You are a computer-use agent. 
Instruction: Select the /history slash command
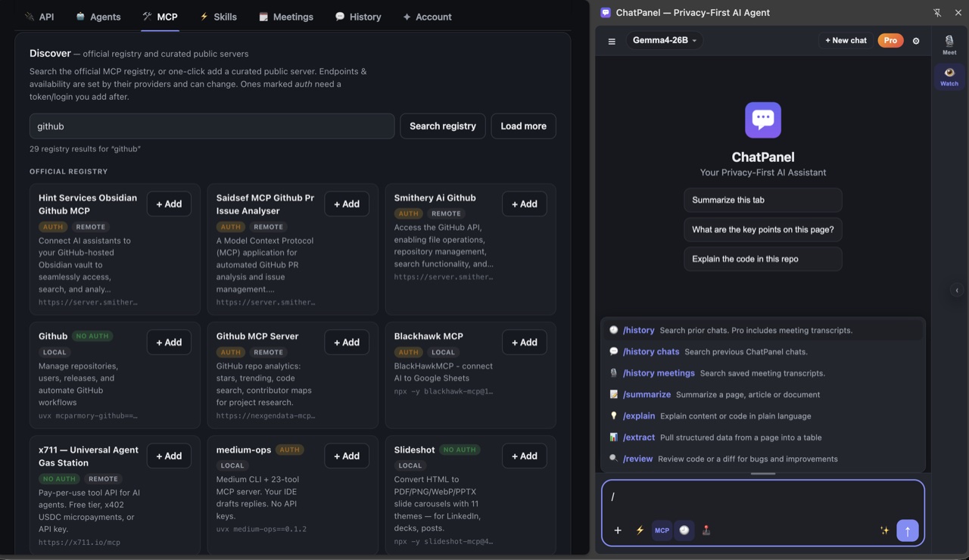[763, 330]
